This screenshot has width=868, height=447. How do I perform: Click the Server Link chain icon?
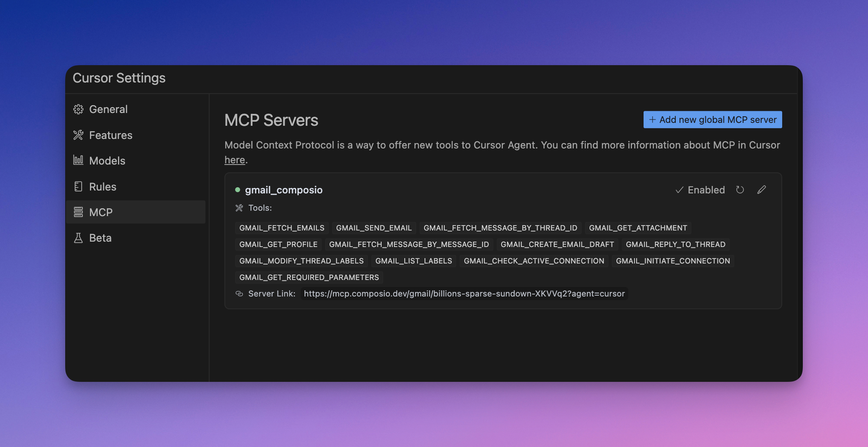click(x=239, y=294)
